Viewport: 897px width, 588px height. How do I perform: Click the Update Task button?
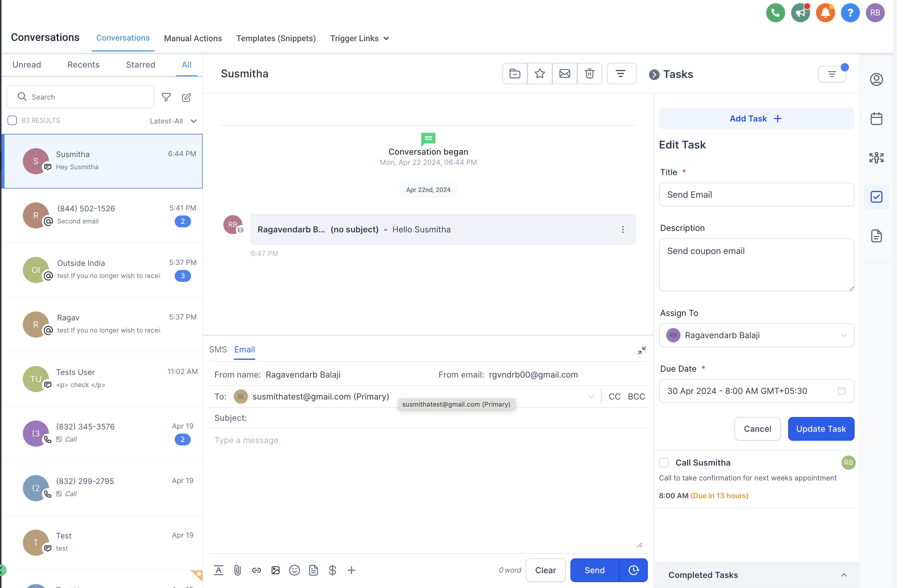820,429
